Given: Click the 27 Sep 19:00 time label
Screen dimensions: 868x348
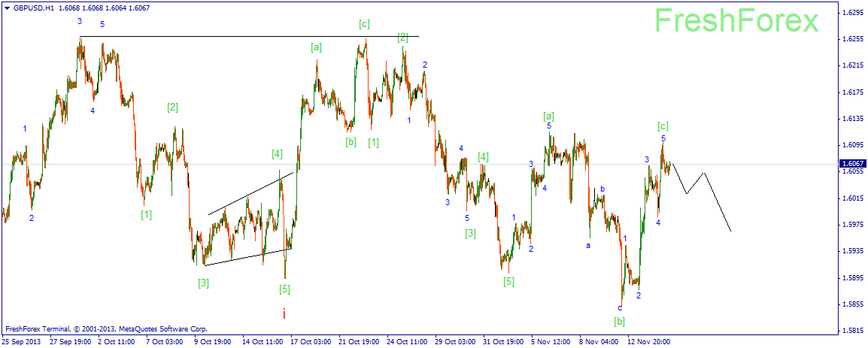Looking at the screenshot, I should (71, 342).
